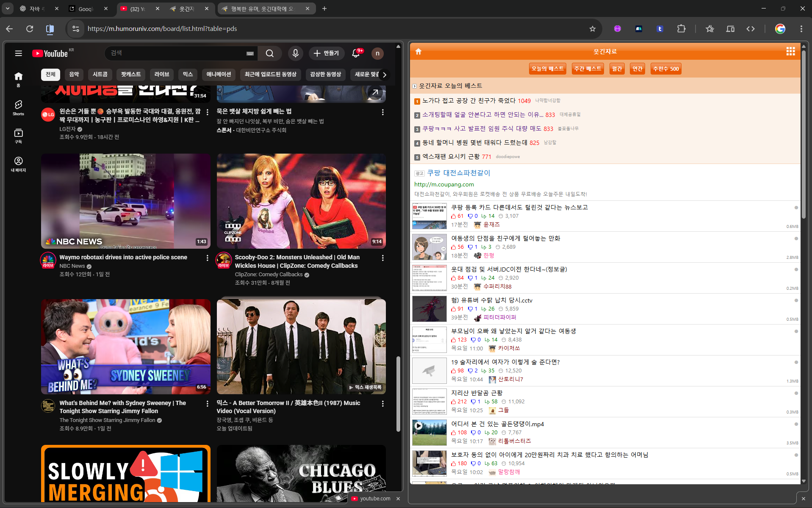The height and width of the screenshot is (508, 812).
Task: Select the 음악 category chip
Action: point(74,75)
